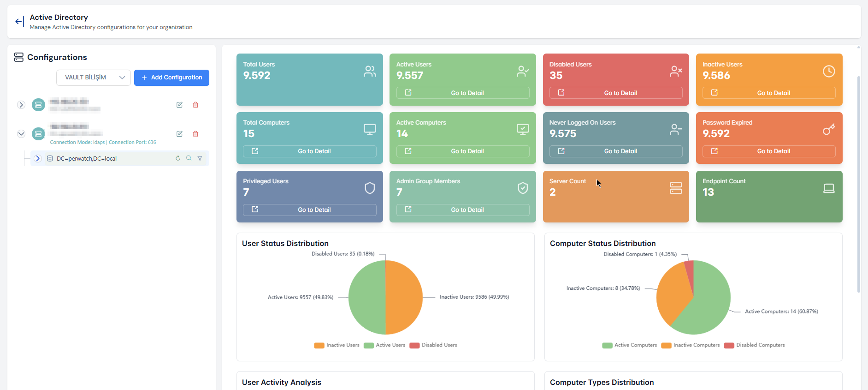868x390 pixels.
Task: Click the Endpoint Count value 13
Action: [x=708, y=192]
